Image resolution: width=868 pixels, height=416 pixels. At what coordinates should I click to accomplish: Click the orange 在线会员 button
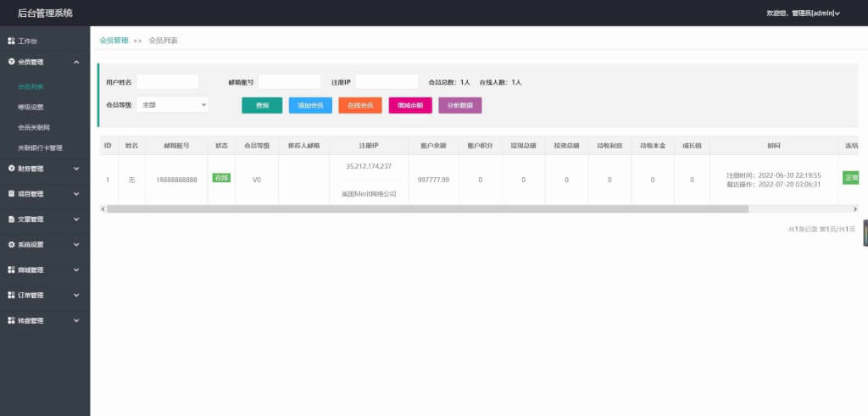pos(360,105)
